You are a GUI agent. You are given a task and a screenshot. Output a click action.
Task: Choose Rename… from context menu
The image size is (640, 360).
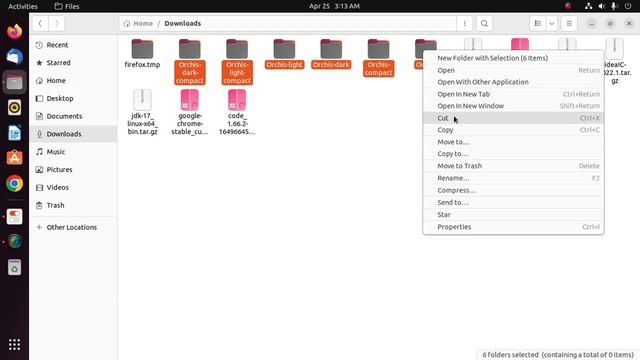point(513,178)
